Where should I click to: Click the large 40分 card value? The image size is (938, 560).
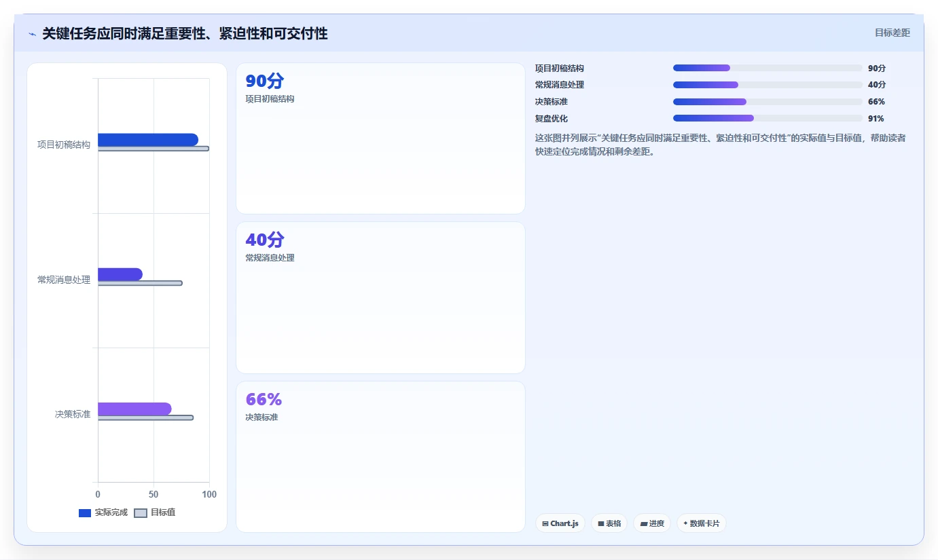point(265,240)
